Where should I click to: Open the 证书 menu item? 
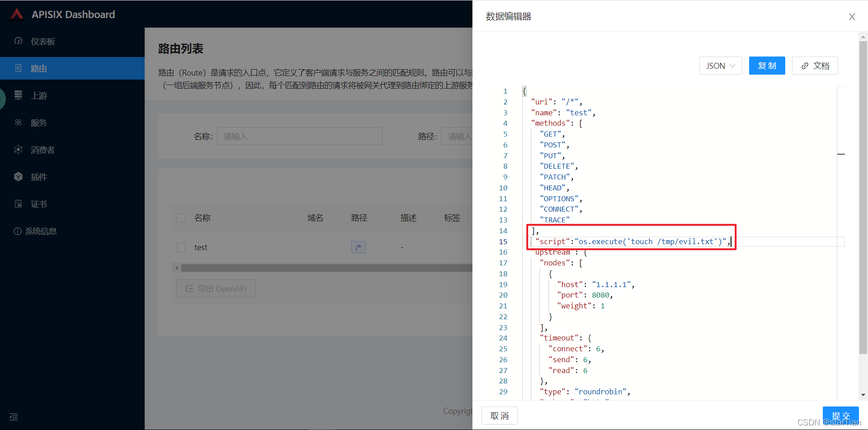coord(72,204)
